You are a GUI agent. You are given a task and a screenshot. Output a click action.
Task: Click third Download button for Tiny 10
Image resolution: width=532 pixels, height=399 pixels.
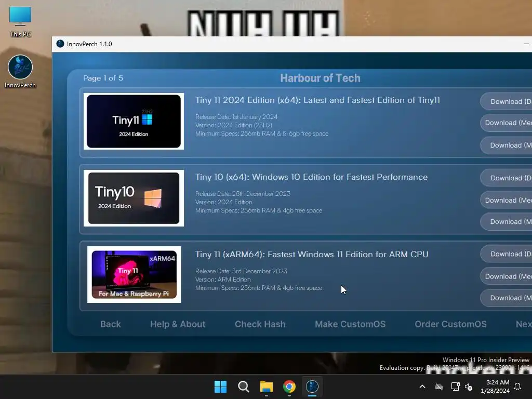click(x=506, y=221)
